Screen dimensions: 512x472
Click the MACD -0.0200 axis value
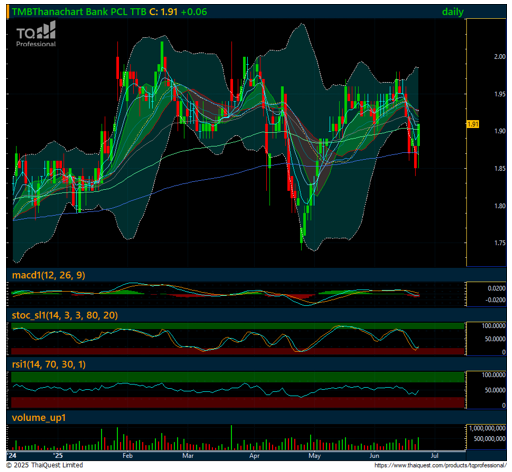(x=496, y=300)
